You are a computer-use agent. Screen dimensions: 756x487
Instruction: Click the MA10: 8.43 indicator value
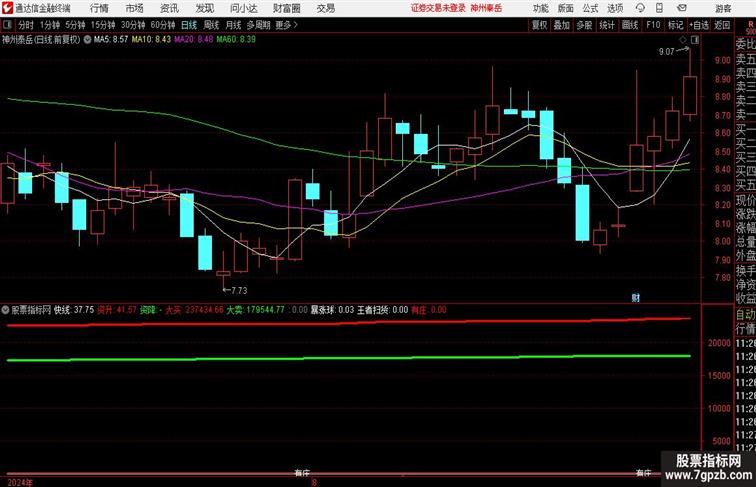(151, 40)
